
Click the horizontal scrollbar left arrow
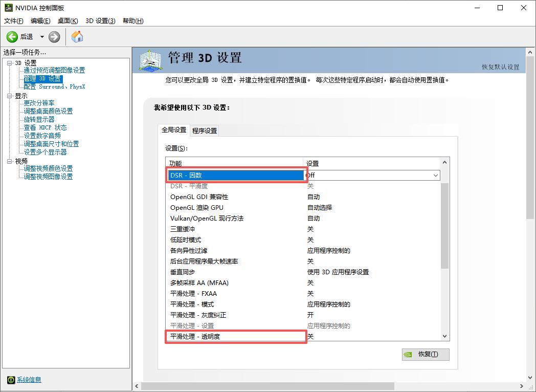(137, 386)
